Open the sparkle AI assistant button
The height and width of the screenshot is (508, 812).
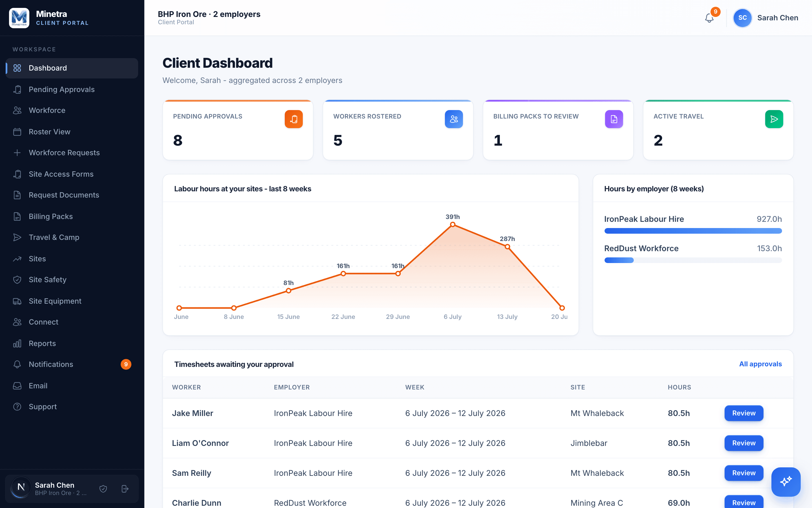[786, 481]
